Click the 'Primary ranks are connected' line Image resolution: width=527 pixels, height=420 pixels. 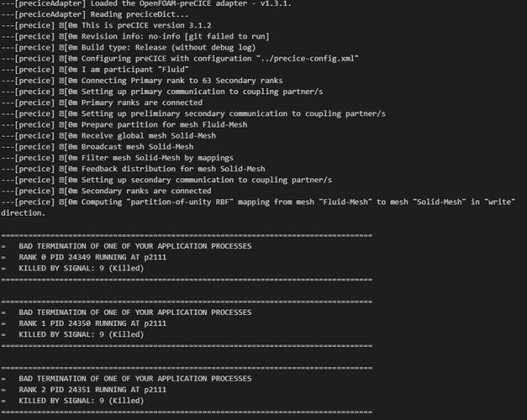pyautogui.click(x=102, y=102)
